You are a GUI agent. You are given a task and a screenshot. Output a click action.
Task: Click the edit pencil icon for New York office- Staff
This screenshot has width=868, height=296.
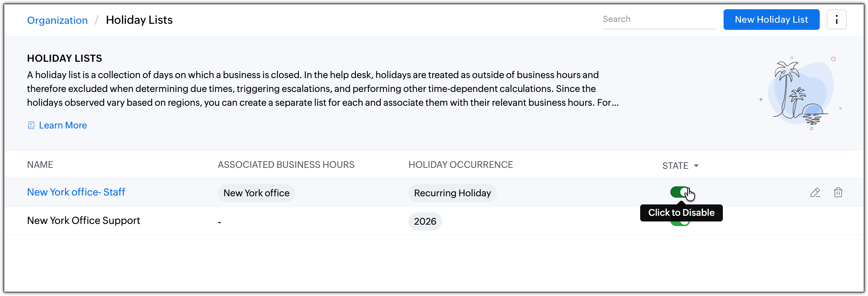point(815,192)
